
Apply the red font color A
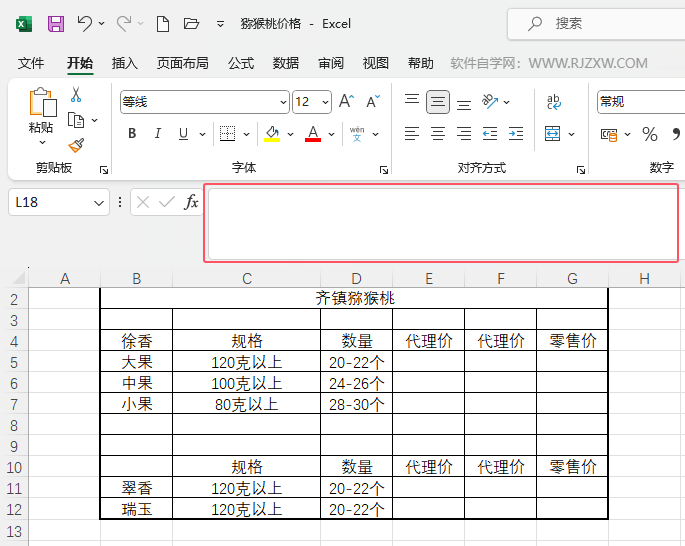click(x=313, y=134)
